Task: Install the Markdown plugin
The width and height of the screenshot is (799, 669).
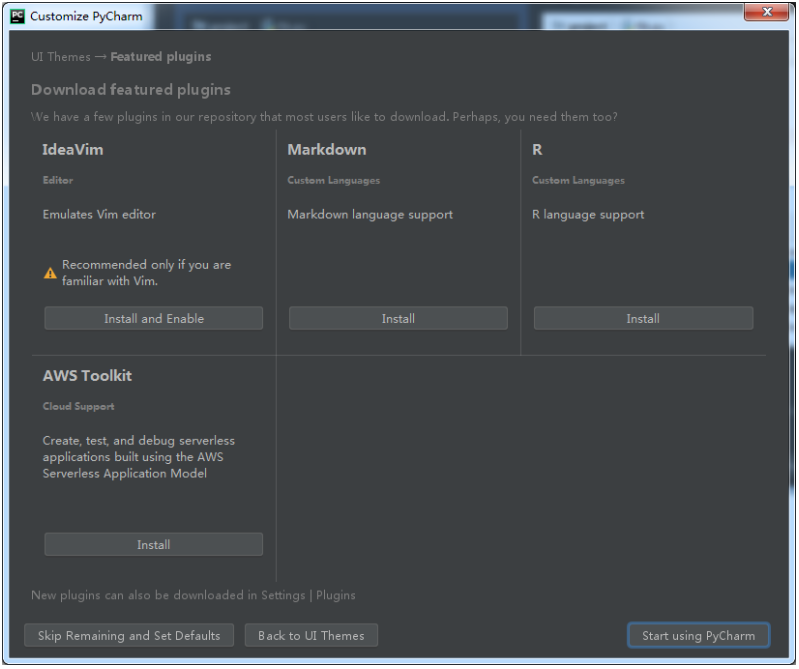Action: [398, 318]
